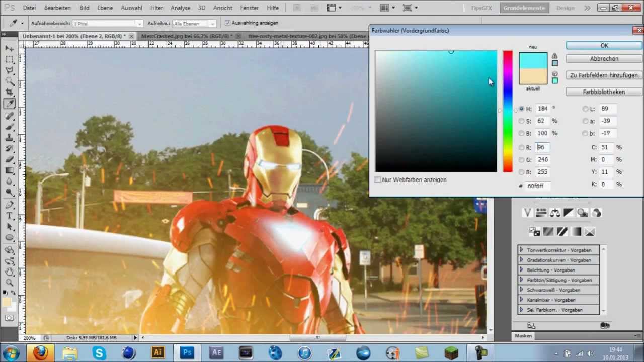Add a Selective Color adjustment icon

point(590,232)
